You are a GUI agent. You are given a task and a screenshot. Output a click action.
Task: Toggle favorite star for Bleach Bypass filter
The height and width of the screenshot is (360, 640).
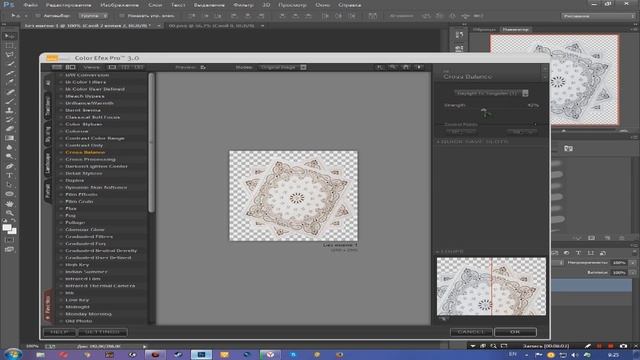pos(61,96)
